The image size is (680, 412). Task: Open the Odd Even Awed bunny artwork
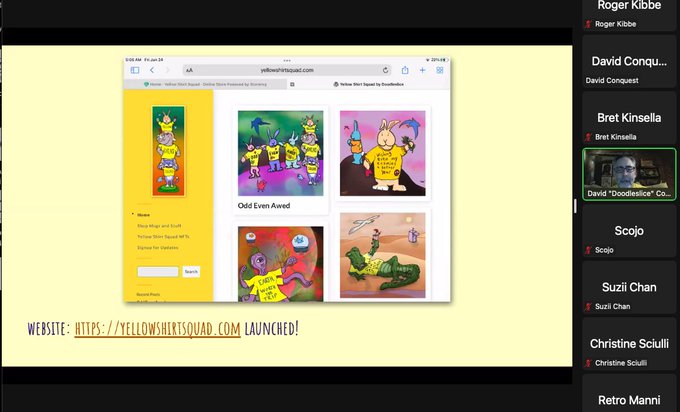[x=281, y=153]
